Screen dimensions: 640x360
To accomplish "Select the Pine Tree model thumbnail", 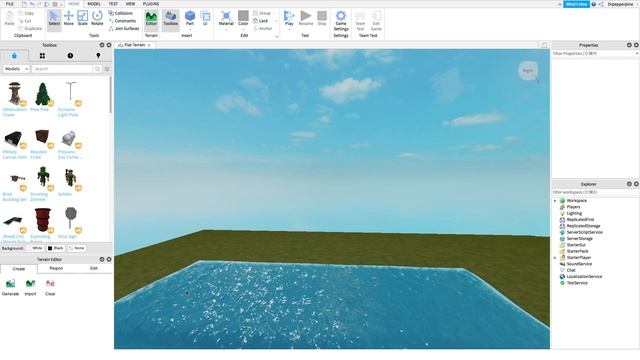I will pos(42,94).
